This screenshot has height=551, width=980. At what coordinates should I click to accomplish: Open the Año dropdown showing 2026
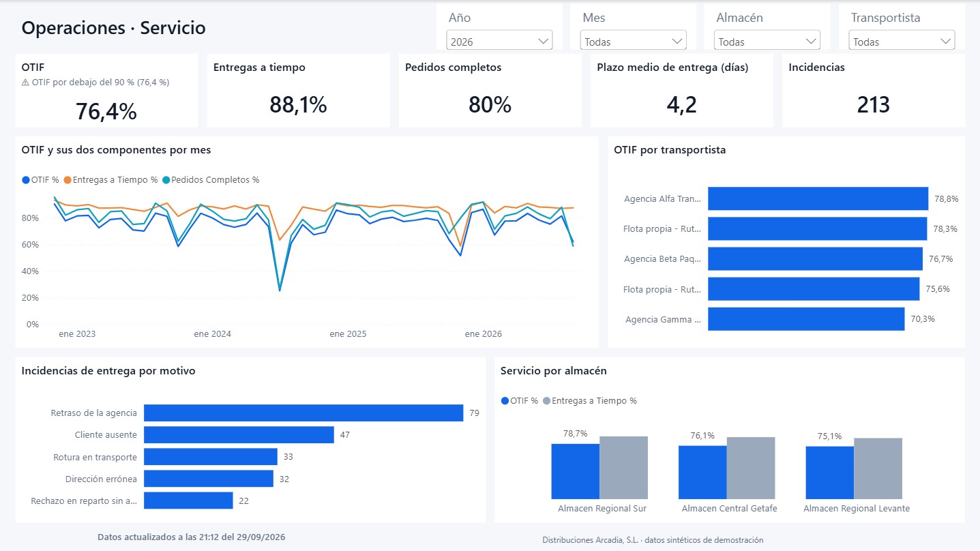[x=499, y=41]
